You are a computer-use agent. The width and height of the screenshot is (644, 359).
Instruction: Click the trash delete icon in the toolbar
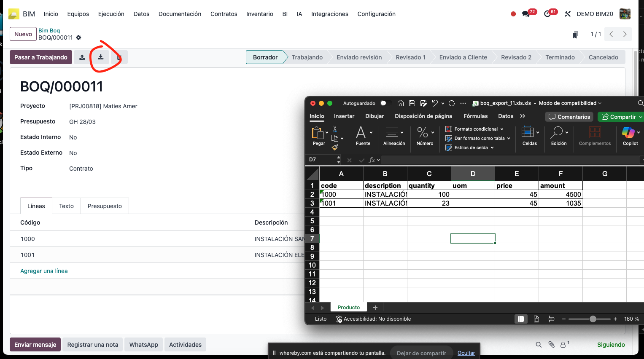[118, 57]
